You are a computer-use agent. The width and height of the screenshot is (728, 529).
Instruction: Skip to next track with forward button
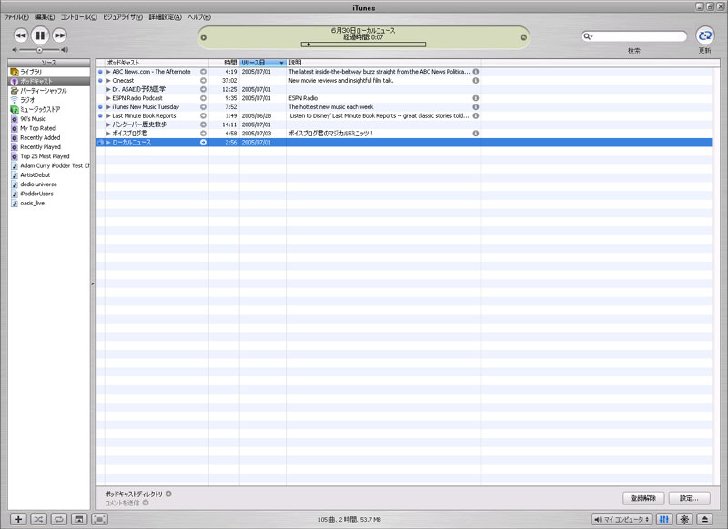point(59,35)
